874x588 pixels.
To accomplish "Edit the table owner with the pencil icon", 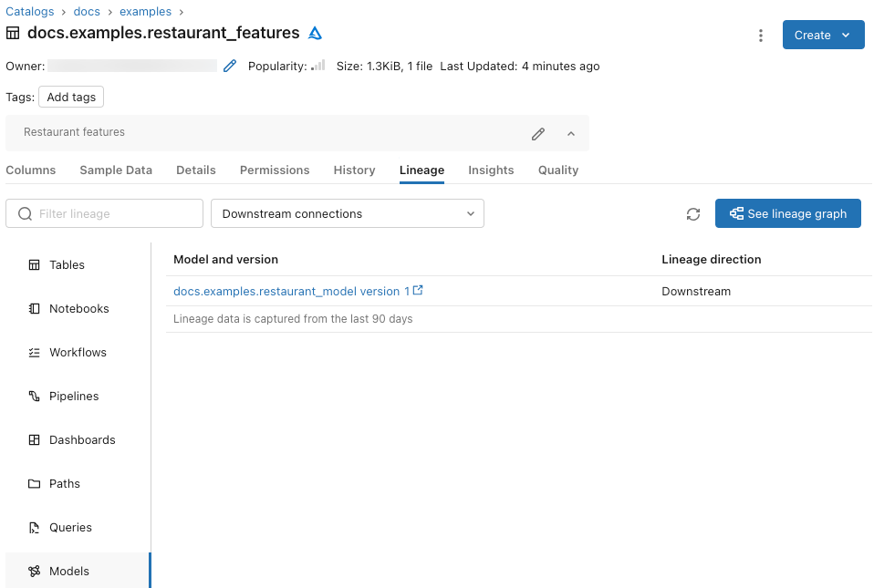I will tap(229, 66).
